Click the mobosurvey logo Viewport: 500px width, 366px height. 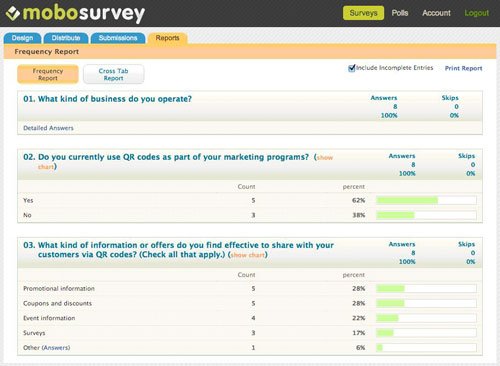75,13
